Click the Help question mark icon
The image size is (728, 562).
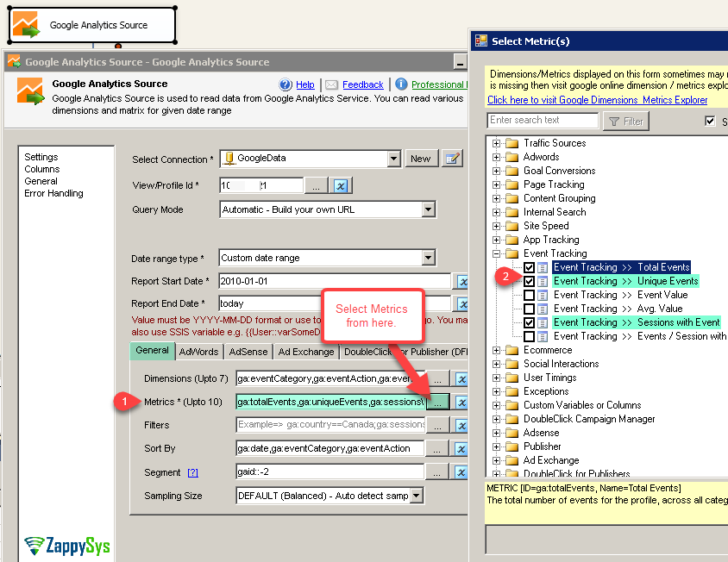click(x=285, y=84)
